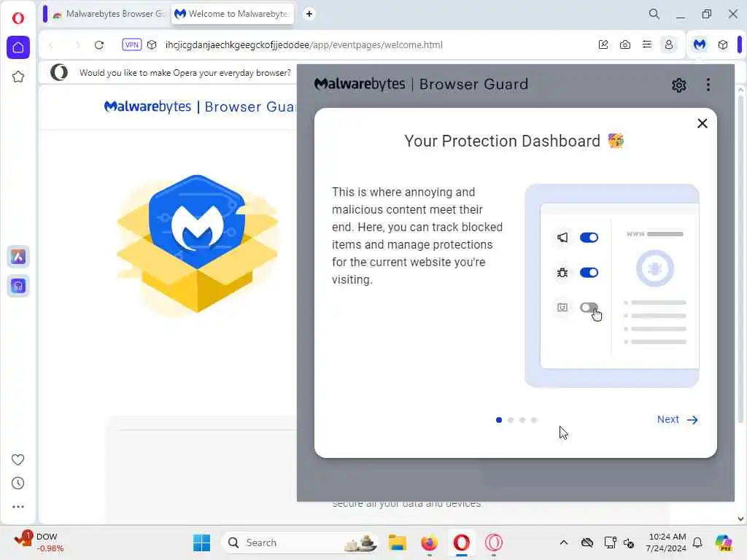747x560 pixels.
Task: Click the dashboard illustration thumbnail
Action: pos(612,286)
